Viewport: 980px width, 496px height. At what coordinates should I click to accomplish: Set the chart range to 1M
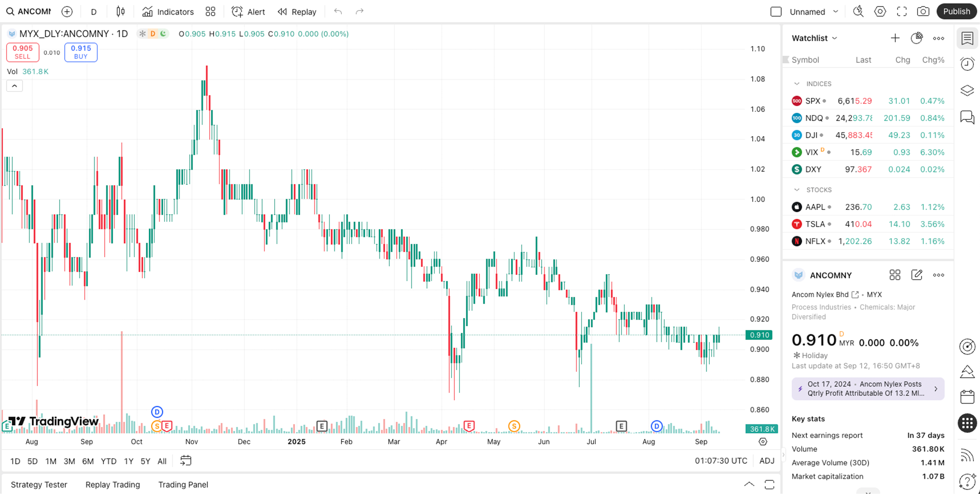pos(51,461)
